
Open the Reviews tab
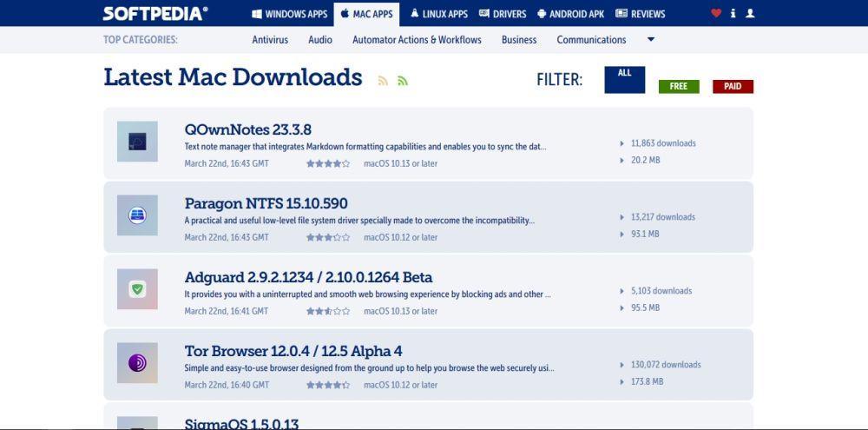pyautogui.click(x=641, y=14)
